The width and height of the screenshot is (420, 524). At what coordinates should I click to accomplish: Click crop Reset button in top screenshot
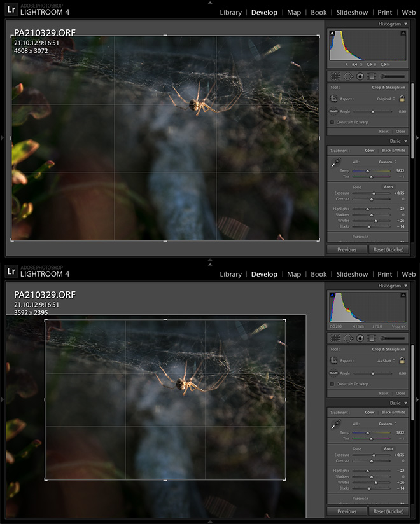pos(384,132)
